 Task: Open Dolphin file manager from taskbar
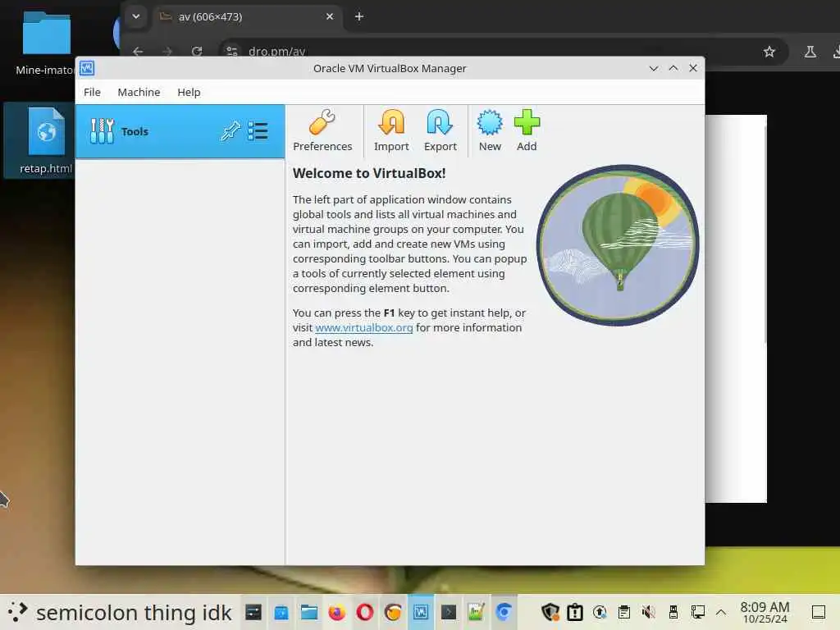click(309, 612)
